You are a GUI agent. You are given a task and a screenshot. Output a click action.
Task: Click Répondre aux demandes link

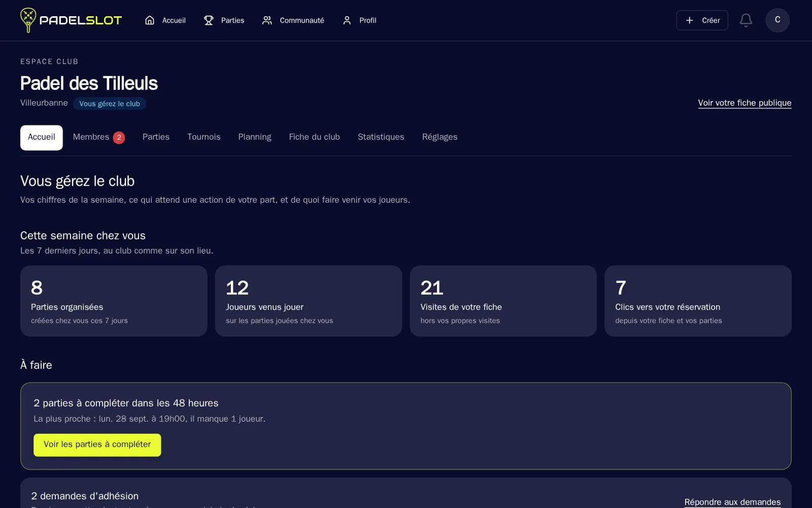[732, 502]
